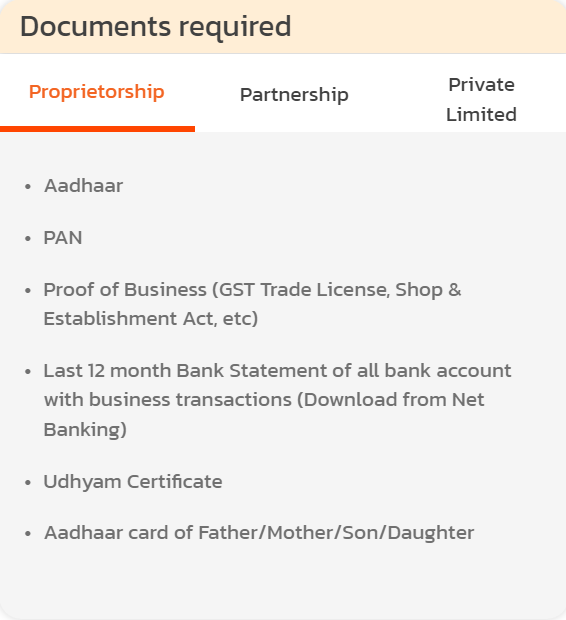Click the orange underline below Proprietorship
Screen dimensions: 566x620
tap(97, 129)
